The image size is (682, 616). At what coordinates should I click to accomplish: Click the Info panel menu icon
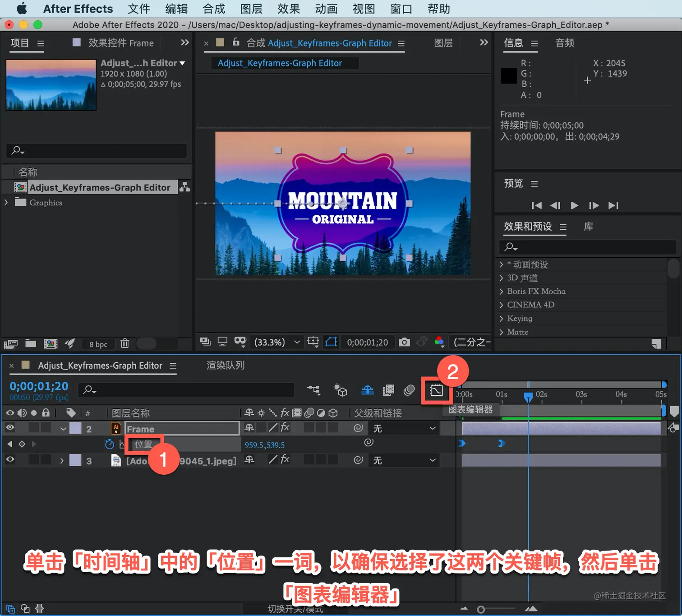coord(535,43)
